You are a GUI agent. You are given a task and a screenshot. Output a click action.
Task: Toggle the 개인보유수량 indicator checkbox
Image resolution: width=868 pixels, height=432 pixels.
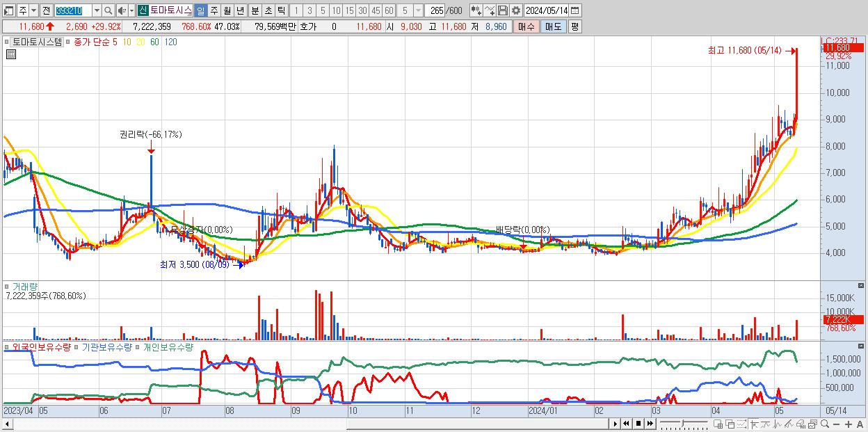tap(138, 346)
